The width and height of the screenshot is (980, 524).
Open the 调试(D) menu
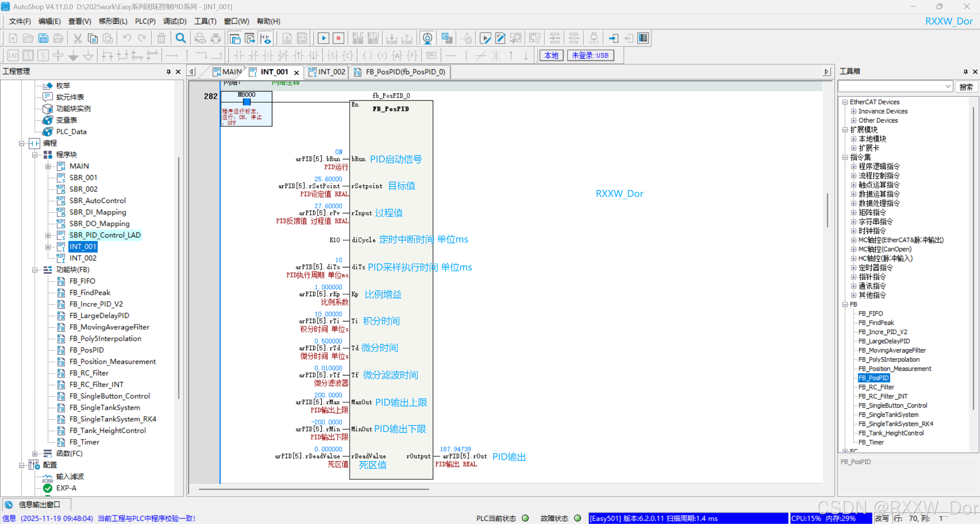175,21
